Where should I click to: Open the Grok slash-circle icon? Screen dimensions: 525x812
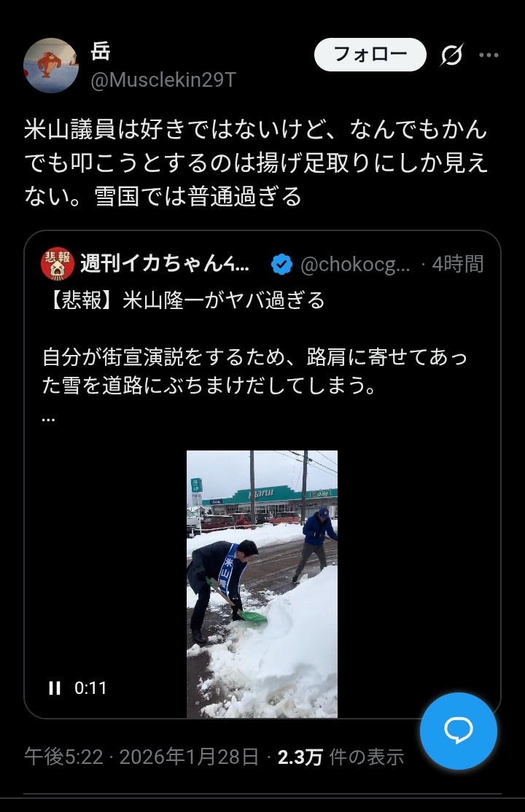(451, 55)
